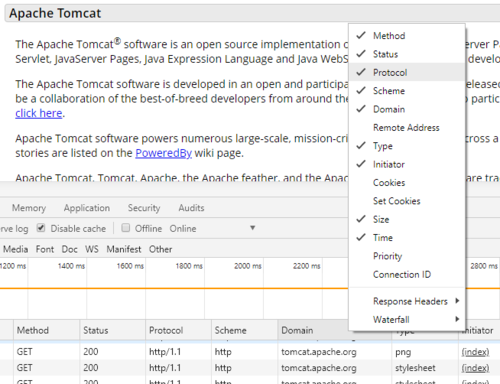Toggle the Time column option
Viewport: 500px width, 384px height.
tap(407, 237)
